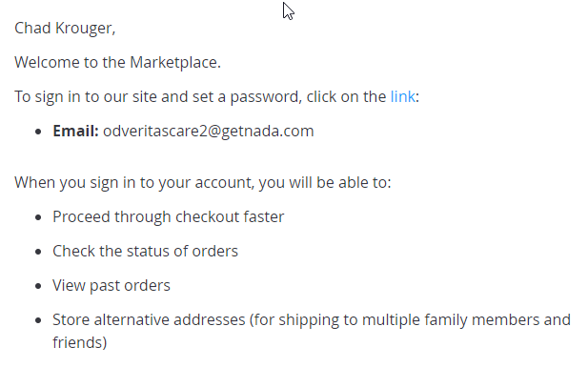Image resolution: width=588 pixels, height=388 pixels.
Task: Click "Welcome to the Marketplace." sentence
Action: click(118, 63)
